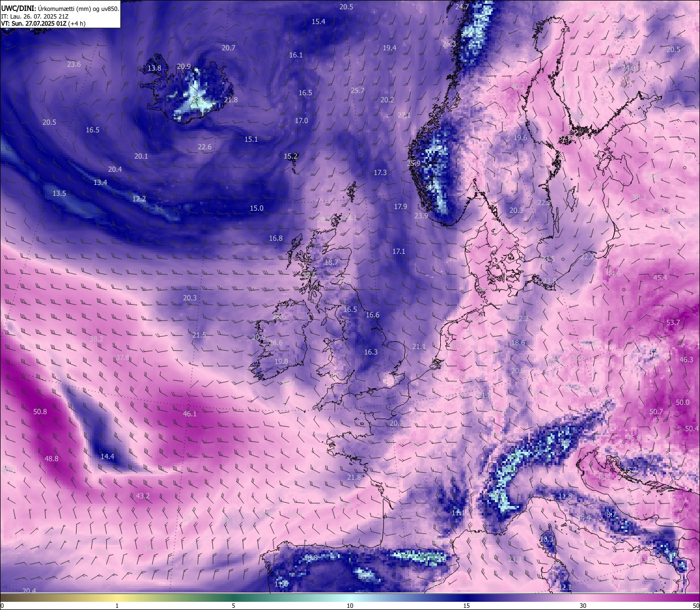The height and width of the screenshot is (610, 700).
Task: Click the color scale tick label 1
Action: pos(117,606)
